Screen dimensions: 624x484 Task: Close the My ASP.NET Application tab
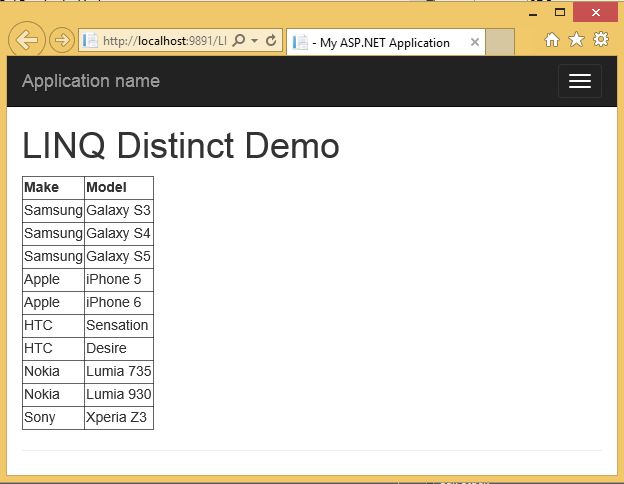[x=474, y=42]
